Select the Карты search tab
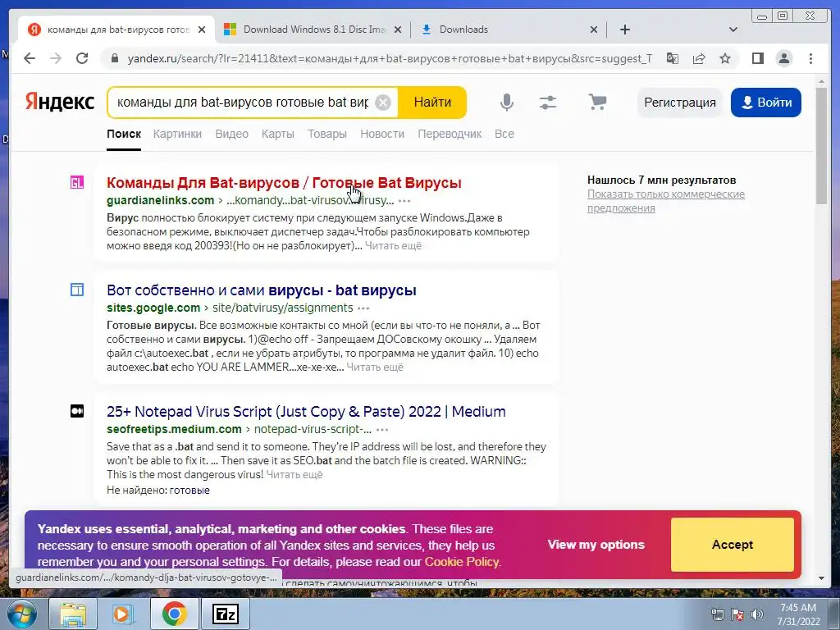The height and width of the screenshot is (630, 840). 277,134
